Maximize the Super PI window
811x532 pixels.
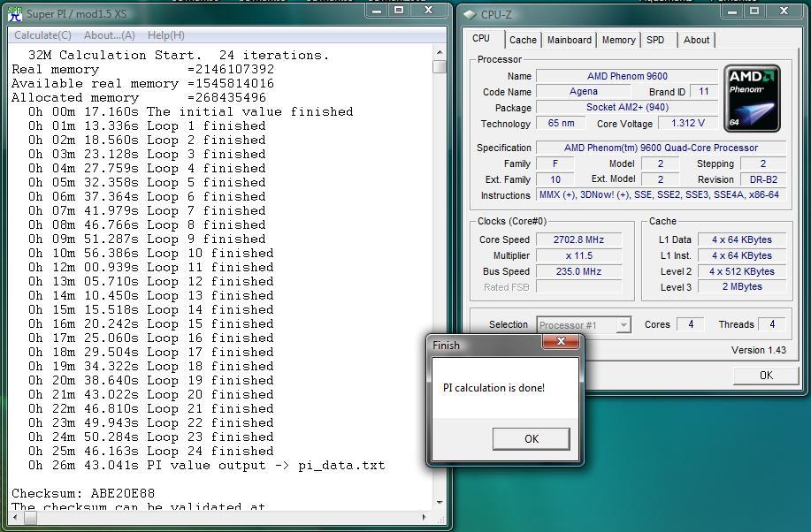[x=399, y=11]
